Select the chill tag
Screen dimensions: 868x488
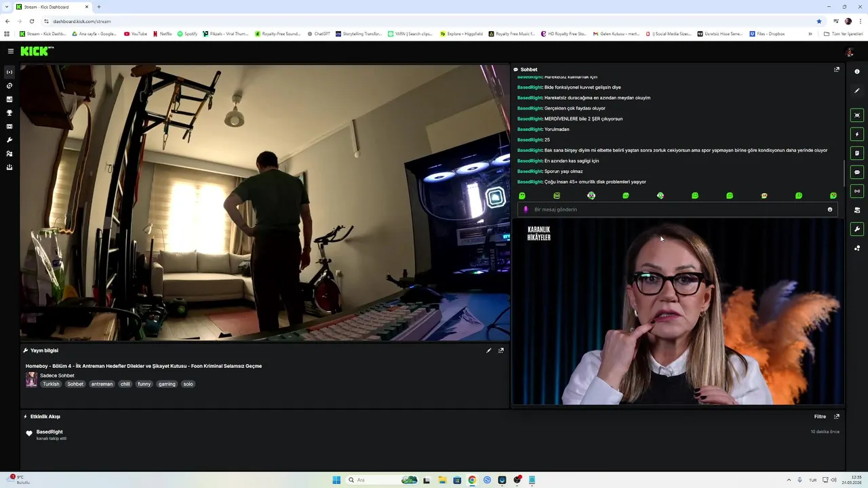click(125, 384)
